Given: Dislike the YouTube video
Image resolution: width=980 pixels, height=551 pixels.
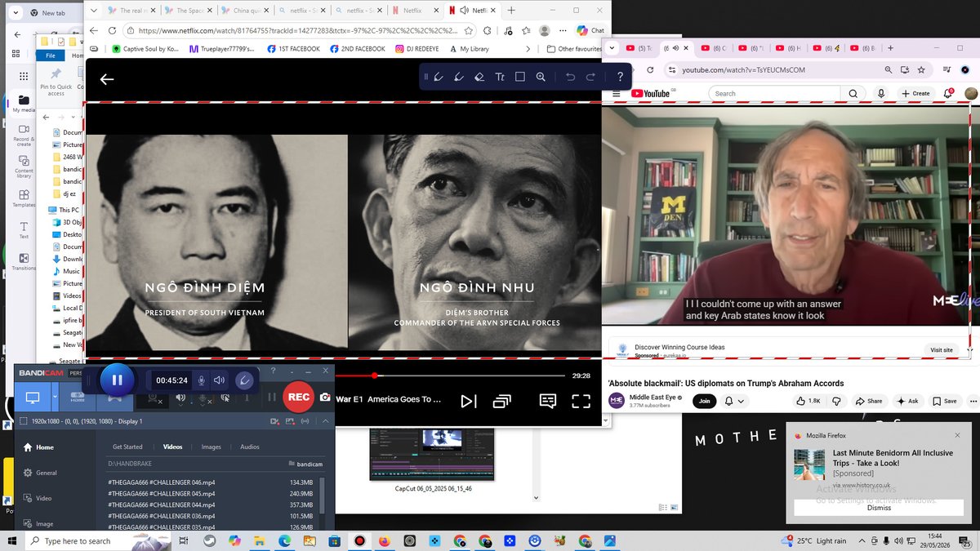Looking at the screenshot, I should point(836,401).
